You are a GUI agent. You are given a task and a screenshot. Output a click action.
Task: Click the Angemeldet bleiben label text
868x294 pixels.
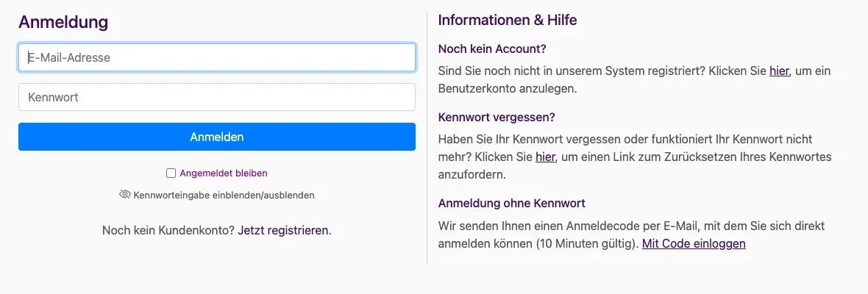224,173
